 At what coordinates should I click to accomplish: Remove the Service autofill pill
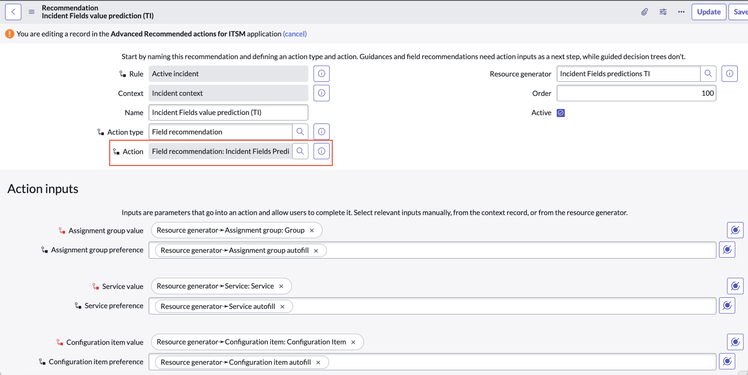click(x=282, y=306)
